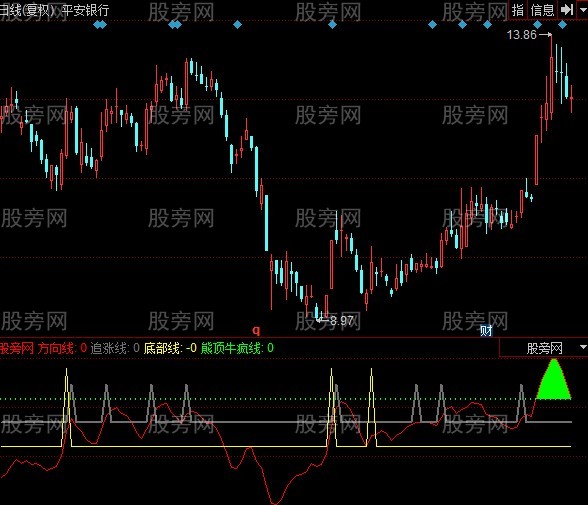Screen dimensions: 588x505
Task: Click the arrow beside 股旁网 selector
Action: coord(583,347)
